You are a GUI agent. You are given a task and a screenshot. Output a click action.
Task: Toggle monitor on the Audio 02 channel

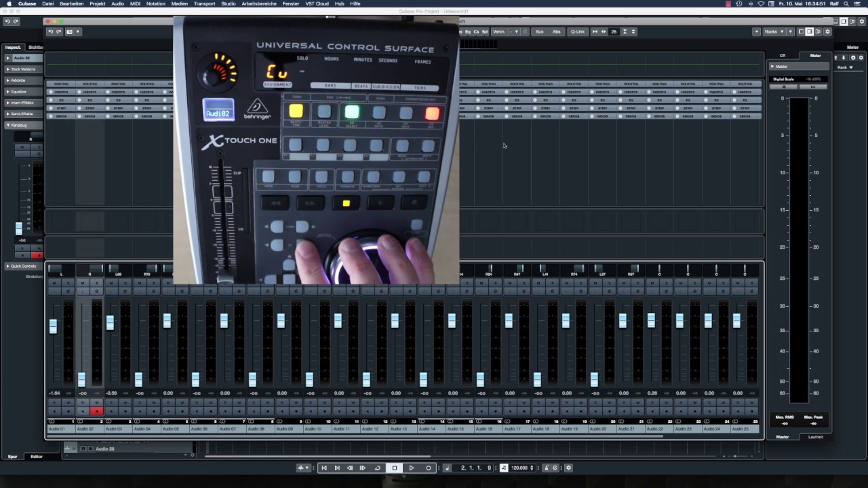82,411
